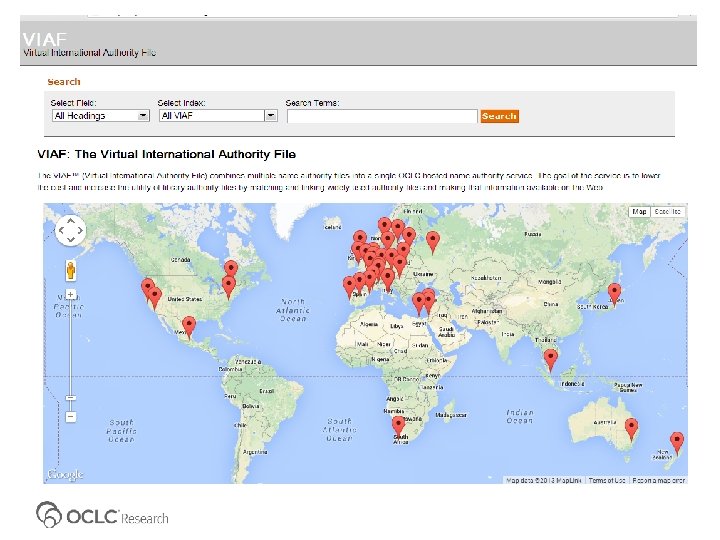Pan the map right with the arrow control
The width and height of the screenshot is (720, 540).
pos(80,230)
